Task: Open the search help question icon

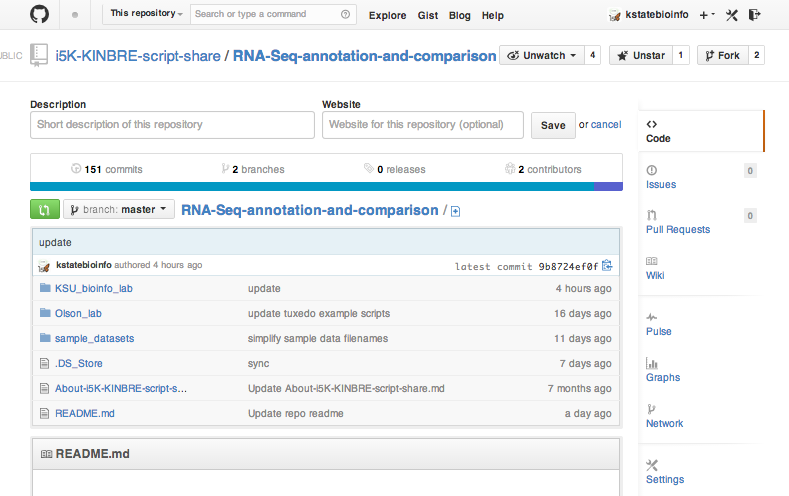Action: point(345,14)
